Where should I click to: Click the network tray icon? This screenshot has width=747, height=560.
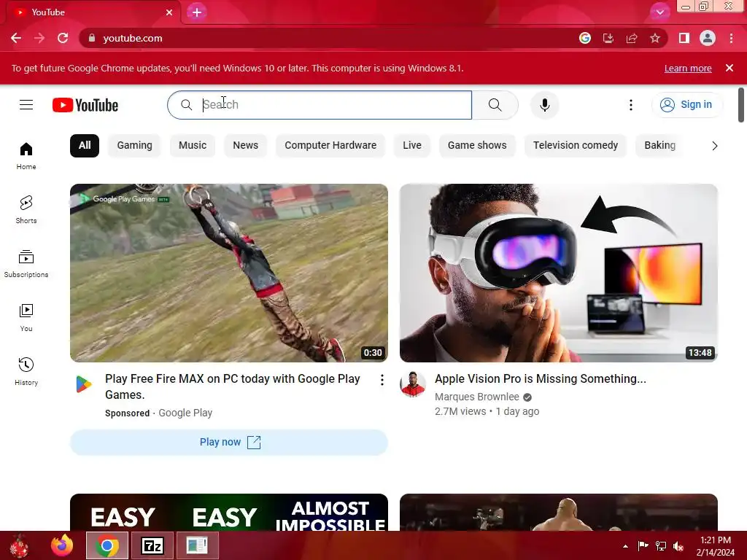coord(661,546)
